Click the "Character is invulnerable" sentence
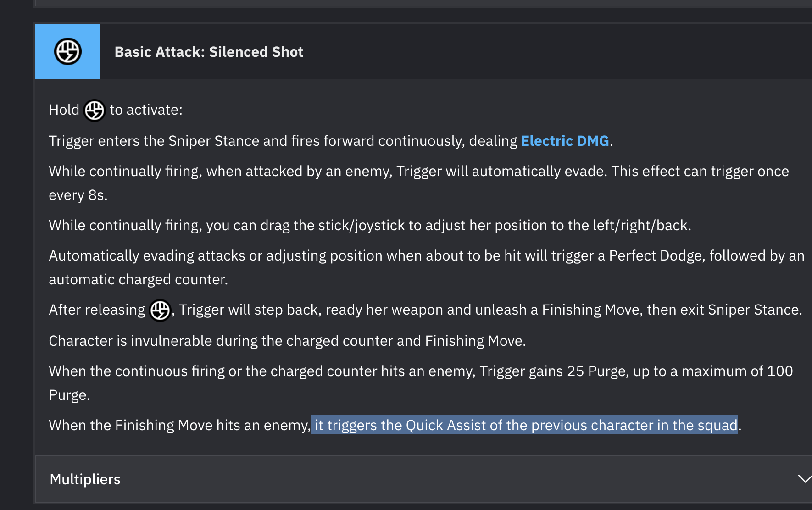Viewport: 812px width, 510px height. (x=287, y=341)
